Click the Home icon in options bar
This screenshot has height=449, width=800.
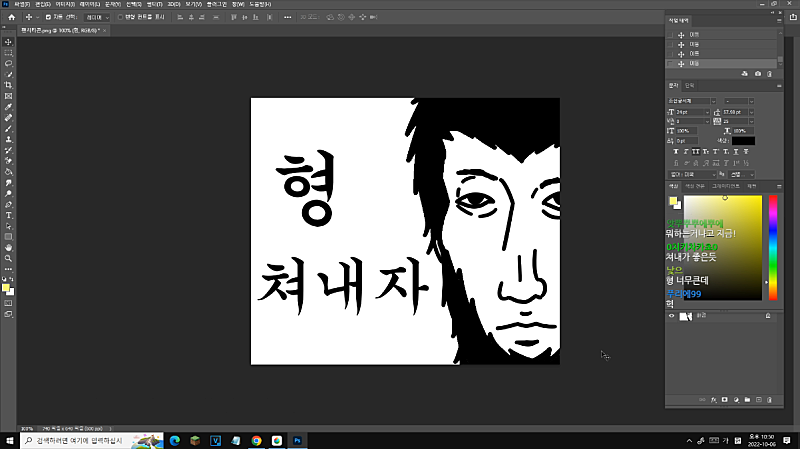click(11, 17)
